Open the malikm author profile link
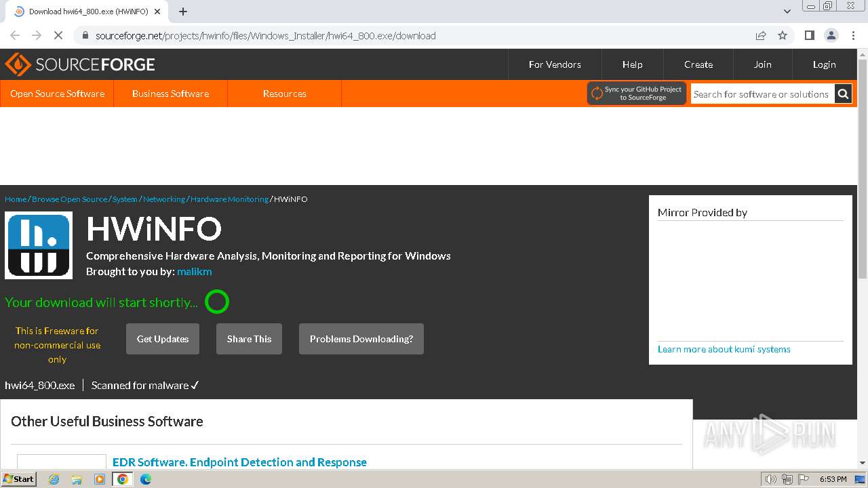The image size is (868, 488). click(195, 272)
